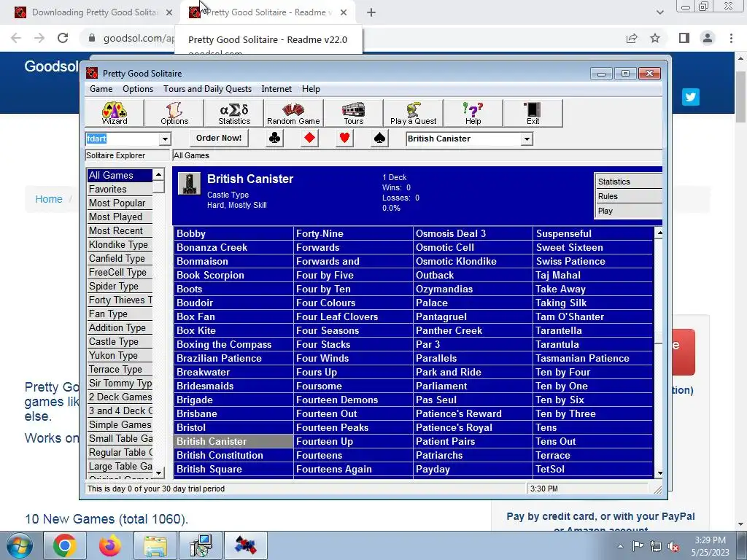This screenshot has height=560, width=747.
Task: Select the Spider Type category
Action: click(x=120, y=286)
